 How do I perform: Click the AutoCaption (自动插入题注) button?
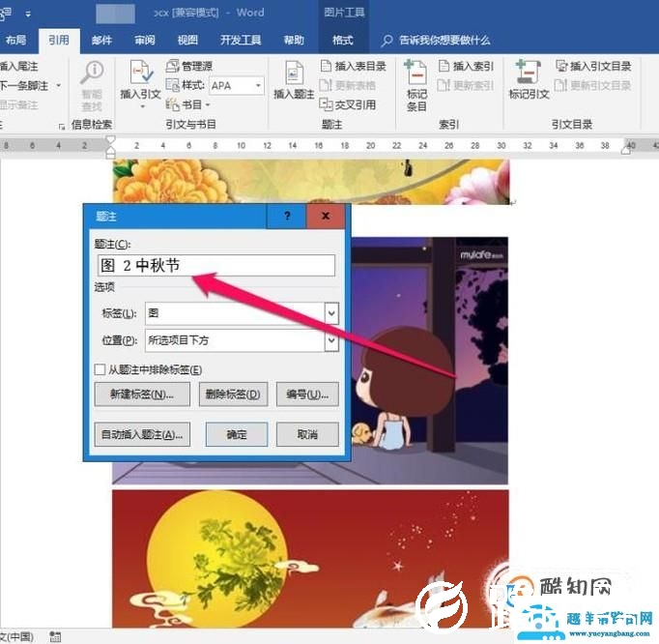coord(142,434)
